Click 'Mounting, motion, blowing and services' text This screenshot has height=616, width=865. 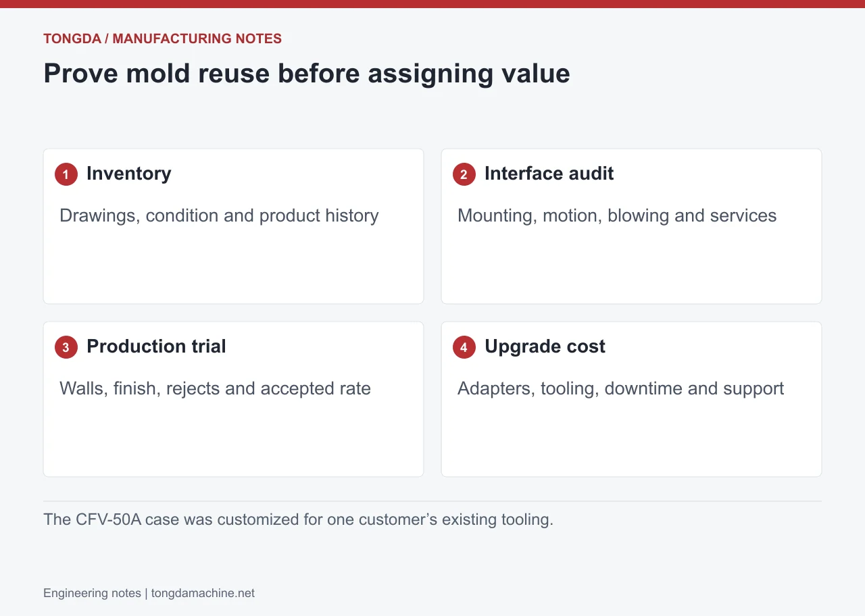[x=617, y=215]
